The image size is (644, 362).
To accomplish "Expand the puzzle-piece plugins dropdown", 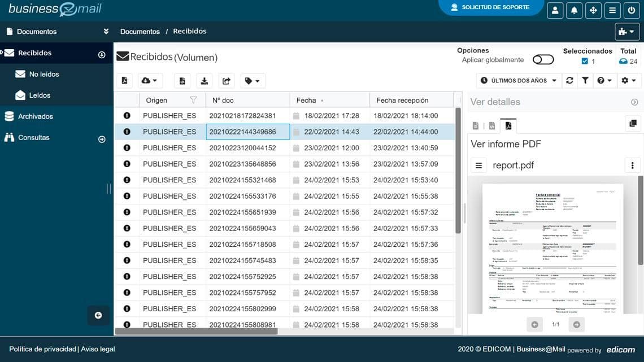I will tap(627, 32).
